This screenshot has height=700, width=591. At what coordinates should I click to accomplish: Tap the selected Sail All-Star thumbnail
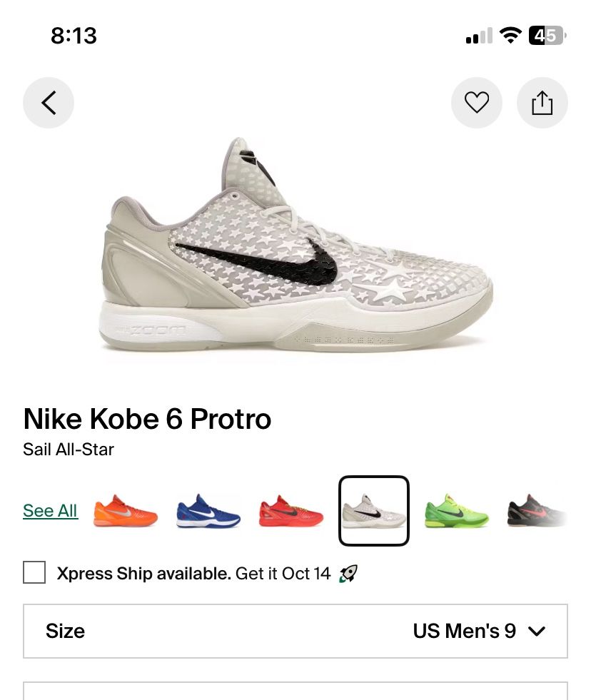tap(374, 511)
